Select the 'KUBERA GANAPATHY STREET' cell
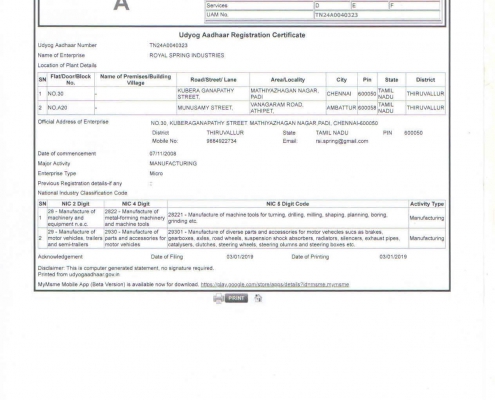This screenshot has width=495, height=400. 213,94
